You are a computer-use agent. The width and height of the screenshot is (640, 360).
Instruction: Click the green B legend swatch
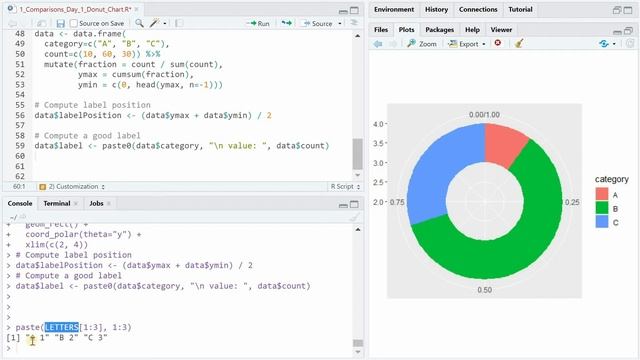coord(602,208)
